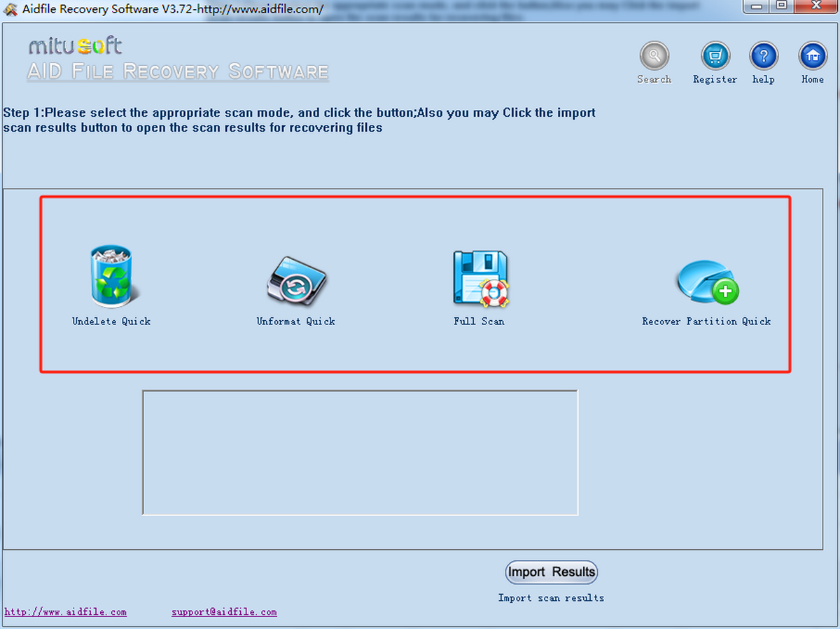Open the Search magnifier icon
Viewport: 840px width, 629px height.
(654, 56)
